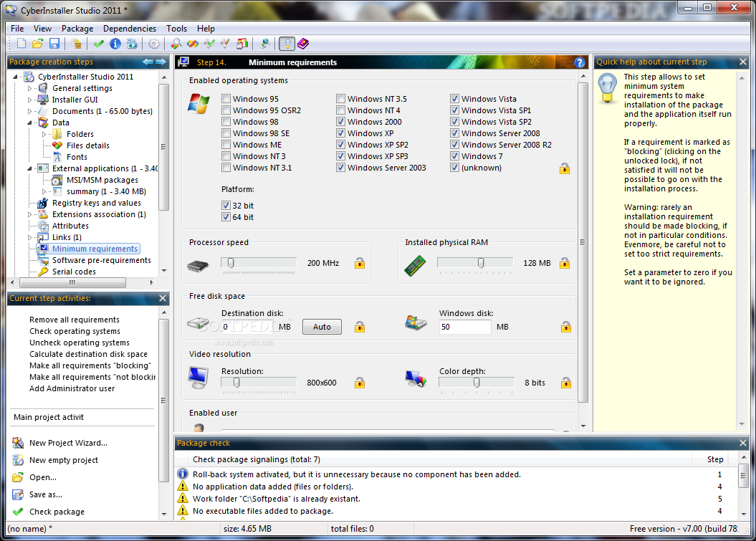Open the Help menu
756x541 pixels.
(x=206, y=29)
